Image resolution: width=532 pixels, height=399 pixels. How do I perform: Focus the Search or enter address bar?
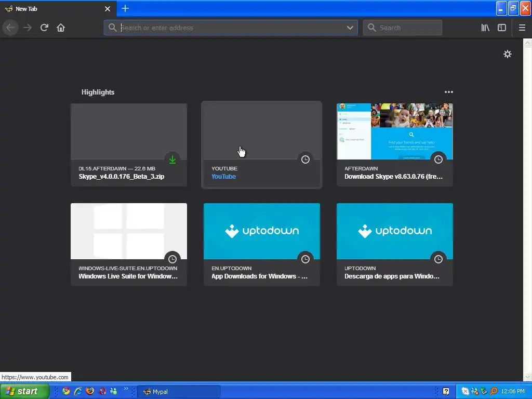click(231, 28)
